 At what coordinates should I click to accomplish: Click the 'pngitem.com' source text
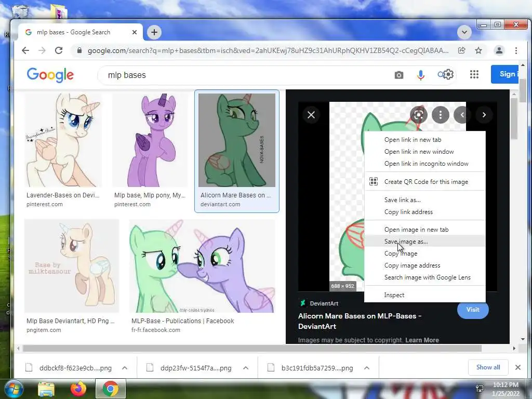[x=44, y=330]
